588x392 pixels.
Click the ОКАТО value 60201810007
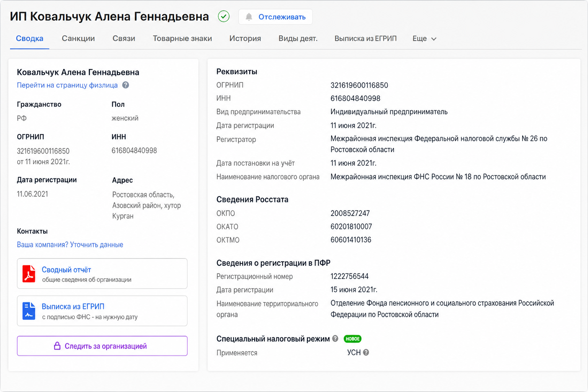[351, 227]
